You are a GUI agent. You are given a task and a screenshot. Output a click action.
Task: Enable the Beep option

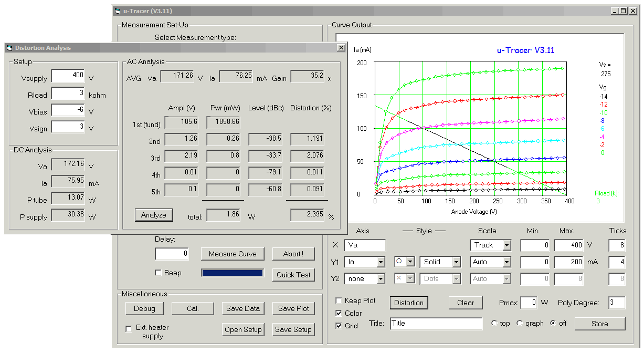click(x=158, y=272)
